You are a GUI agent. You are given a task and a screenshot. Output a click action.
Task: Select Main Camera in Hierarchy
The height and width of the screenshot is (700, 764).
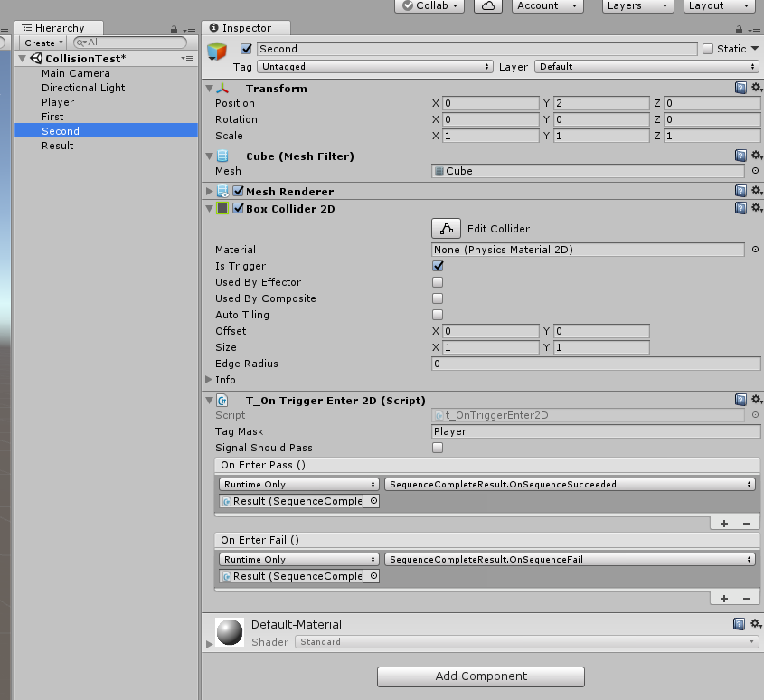tap(106, 73)
